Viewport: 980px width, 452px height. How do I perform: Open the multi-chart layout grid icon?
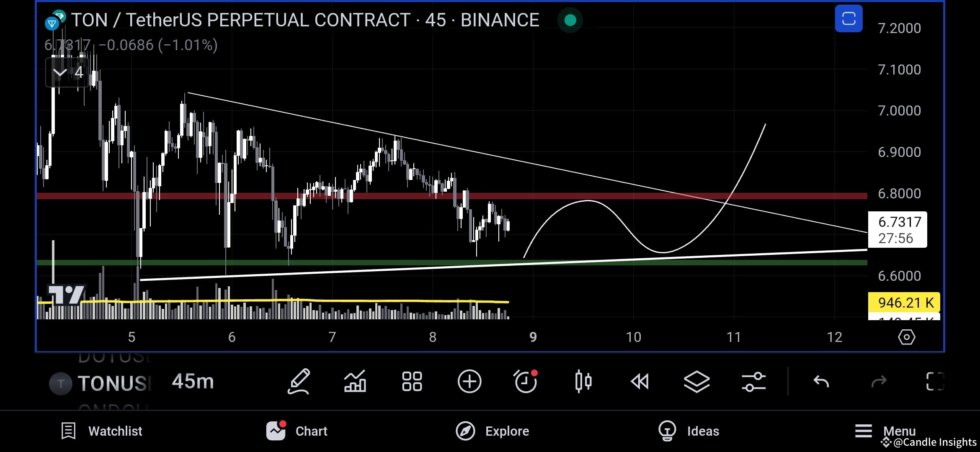point(412,381)
